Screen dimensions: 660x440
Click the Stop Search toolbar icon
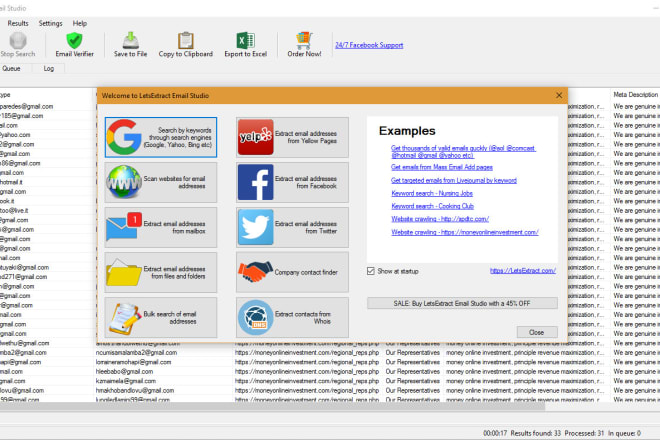coord(18,45)
